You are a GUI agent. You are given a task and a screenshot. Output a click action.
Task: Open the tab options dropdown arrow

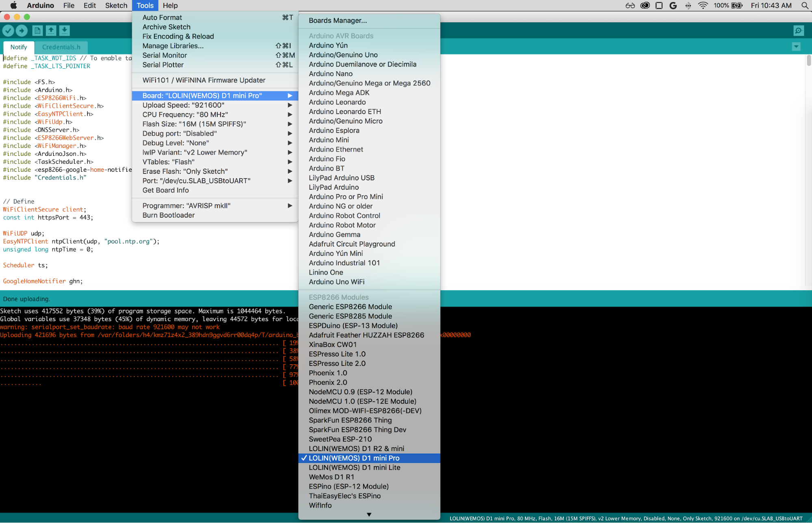click(x=796, y=47)
